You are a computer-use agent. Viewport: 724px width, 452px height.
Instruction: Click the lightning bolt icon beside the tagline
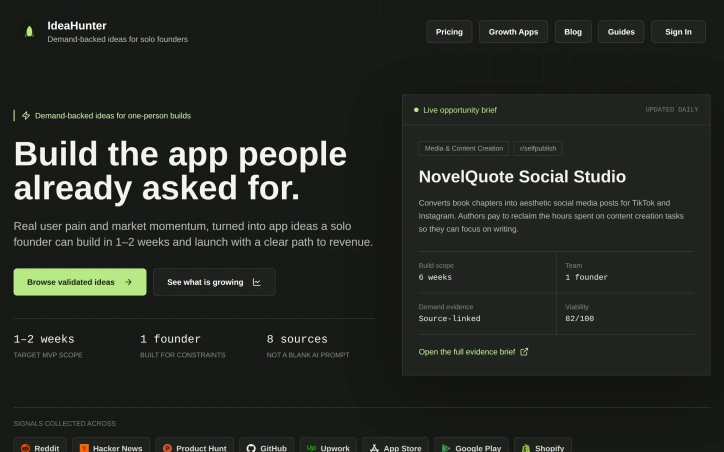click(26, 115)
